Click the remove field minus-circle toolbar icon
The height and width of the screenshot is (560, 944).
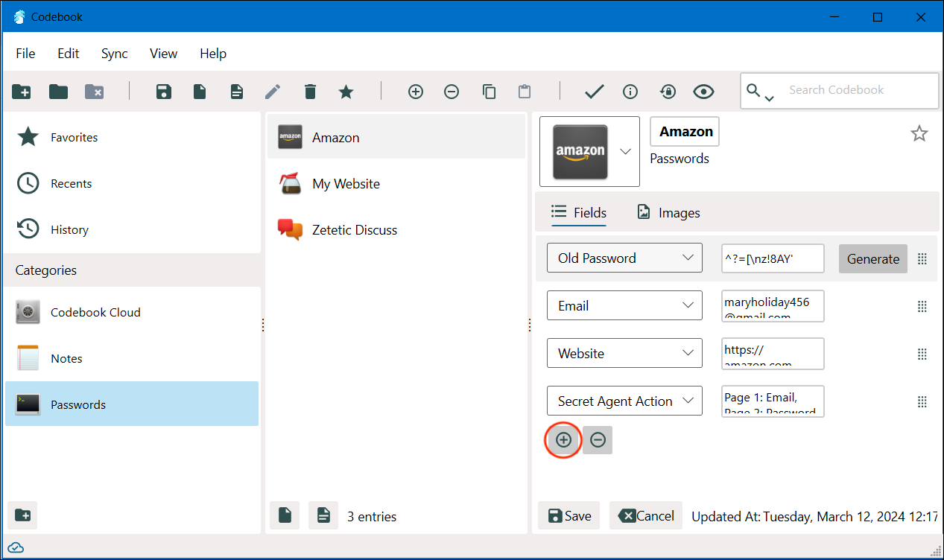452,92
